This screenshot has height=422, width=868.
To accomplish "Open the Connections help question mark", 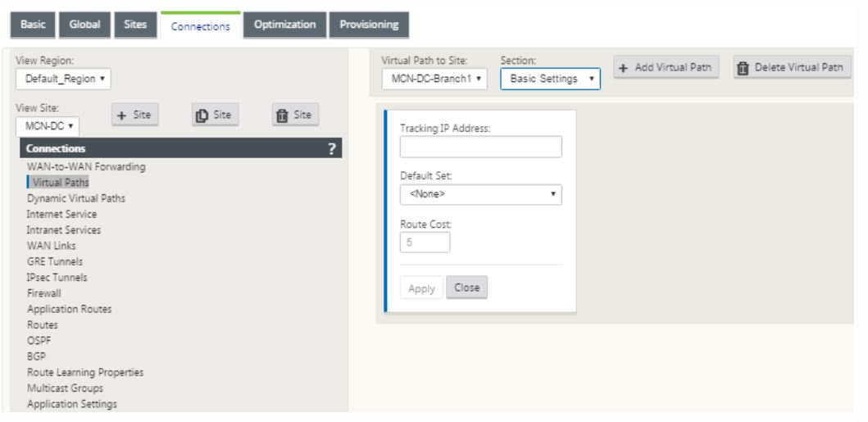I will click(x=332, y=149).
